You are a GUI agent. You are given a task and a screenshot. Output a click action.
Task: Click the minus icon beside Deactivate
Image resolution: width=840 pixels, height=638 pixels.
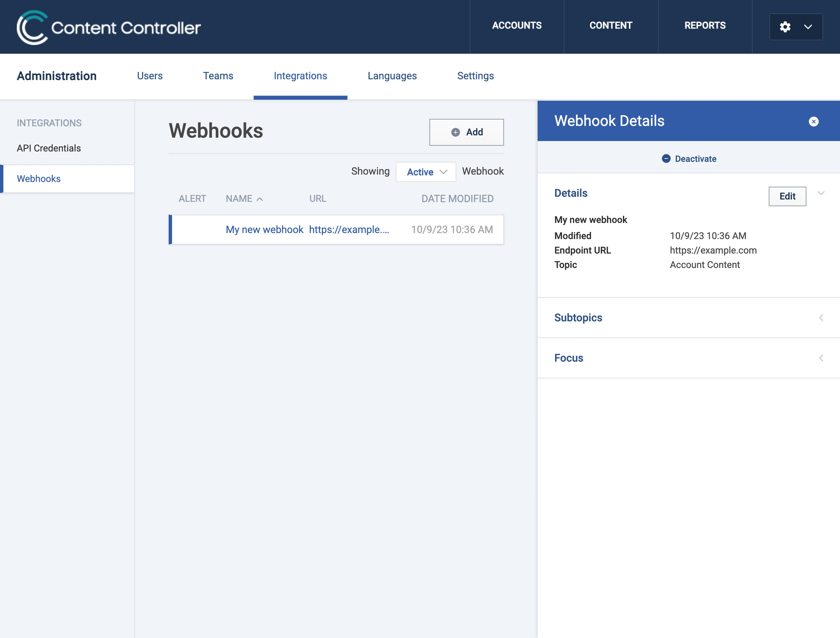click(x=666, y=158)
